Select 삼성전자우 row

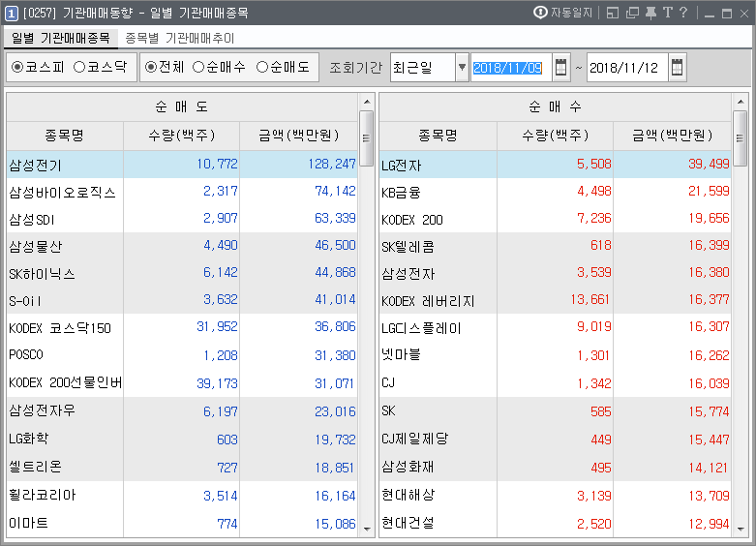coord(182,411)
